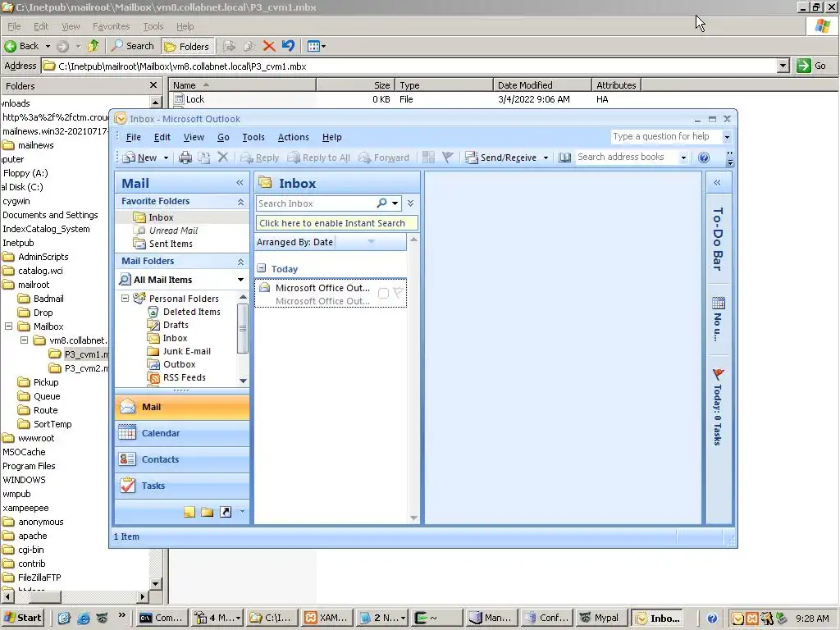Open Explorer's Favorites menu
This screenshot has height=630, width=840.
(x=111, y=26)
